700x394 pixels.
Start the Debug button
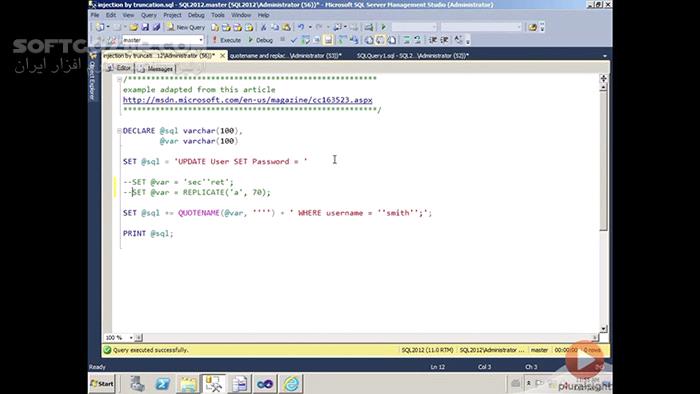pyautogui.click(x=261, y=40)
